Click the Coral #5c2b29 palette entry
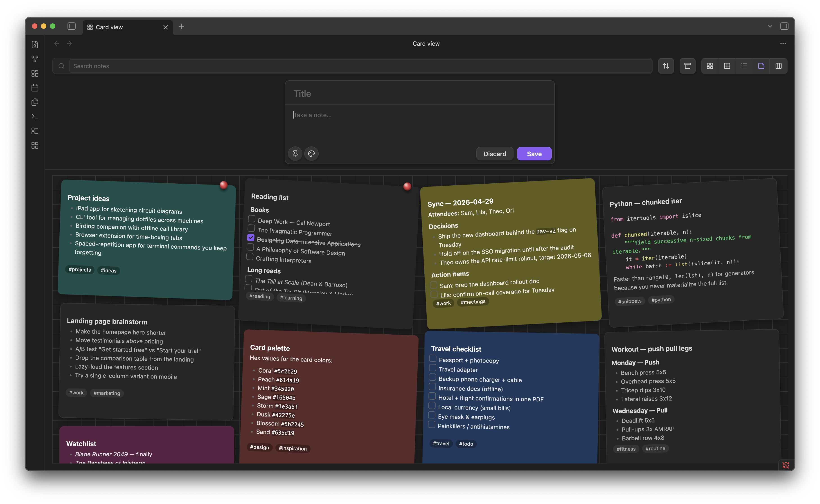 click(277, 371)
